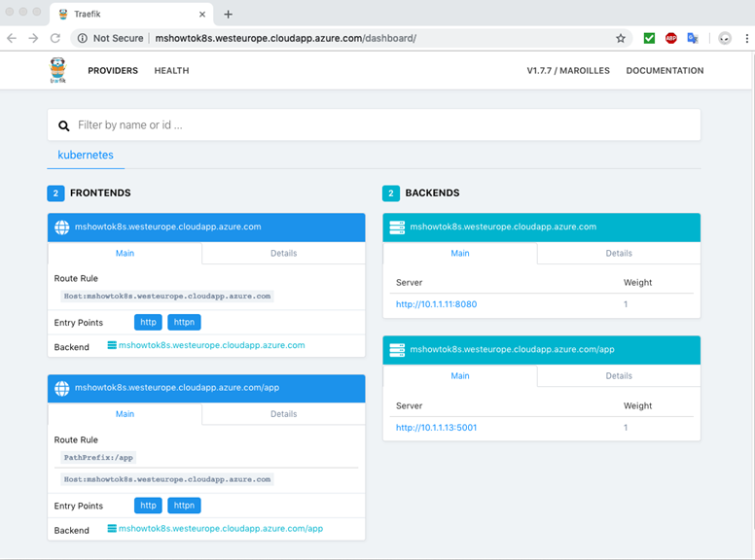The width and height of the screenshot is (755, 560).
Task: Click the Traefik logo in the header
Action: point(57,70)
